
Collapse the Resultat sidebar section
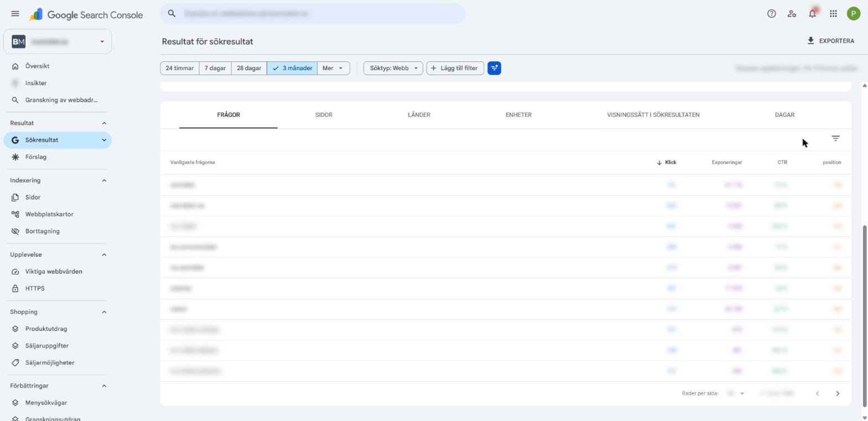pos(104,123)
